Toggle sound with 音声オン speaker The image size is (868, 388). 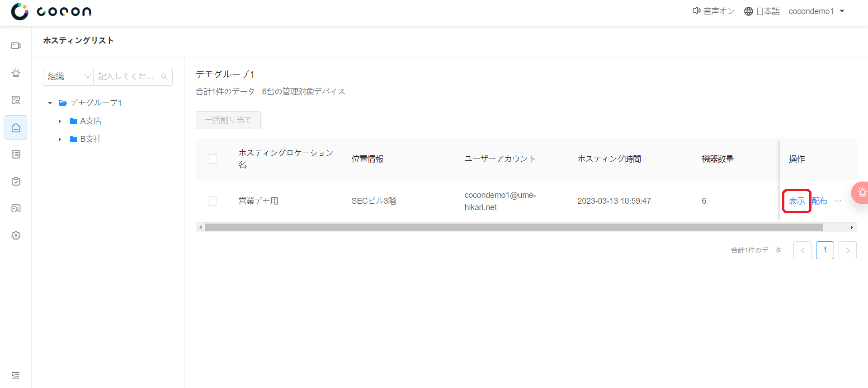point(713,11)
